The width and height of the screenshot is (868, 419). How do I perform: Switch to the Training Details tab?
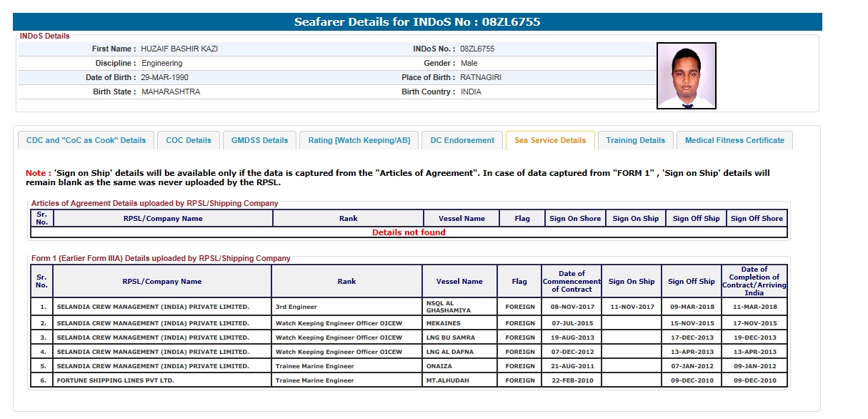pos(635,140)
